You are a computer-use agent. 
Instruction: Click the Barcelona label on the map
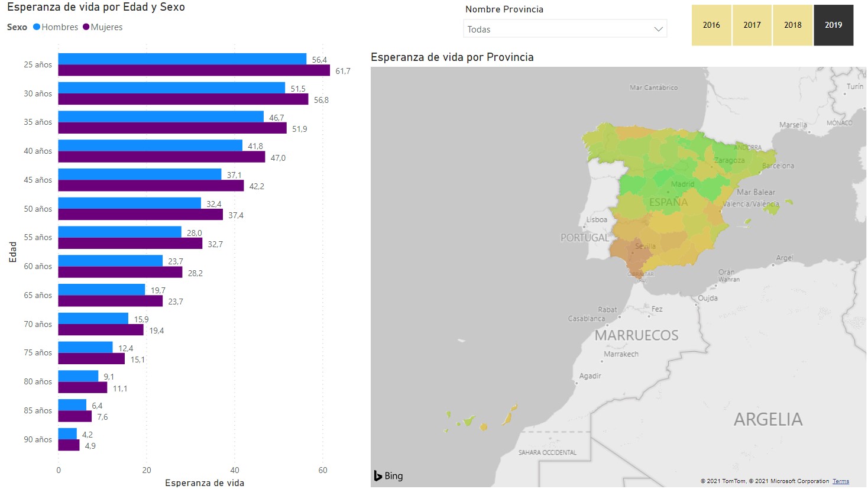pyautogui.click(x=778, y=166)
